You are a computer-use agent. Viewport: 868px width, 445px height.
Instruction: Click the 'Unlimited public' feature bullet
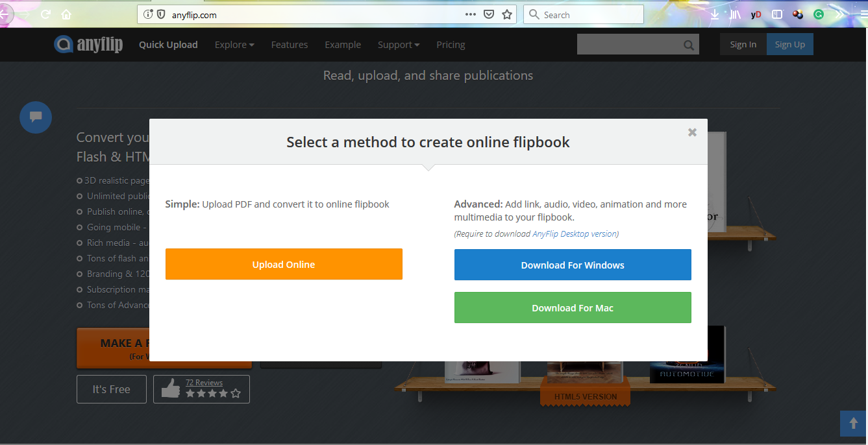[114, 196]
